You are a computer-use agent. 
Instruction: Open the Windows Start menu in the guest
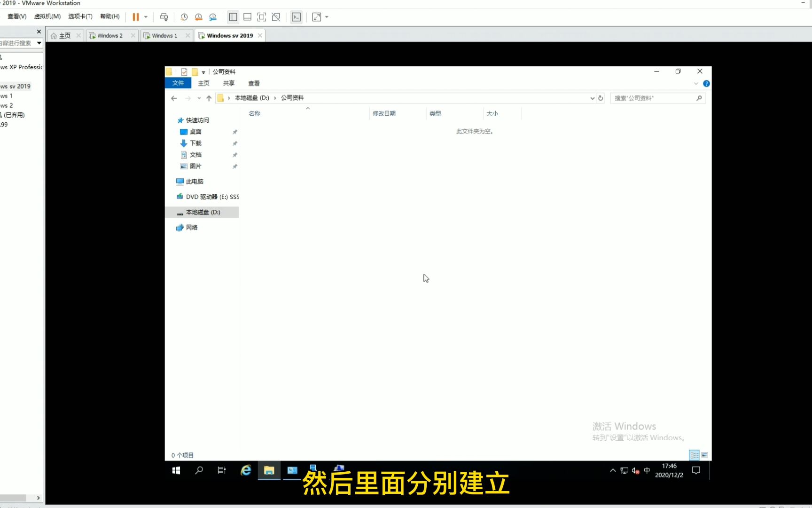click(x=176, y=470)
